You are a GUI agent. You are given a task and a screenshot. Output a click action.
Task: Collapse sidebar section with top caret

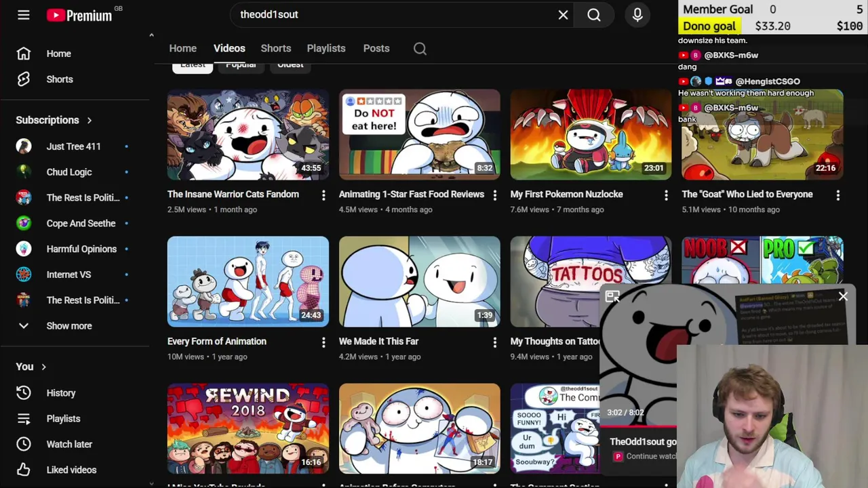tap(151, 35)
